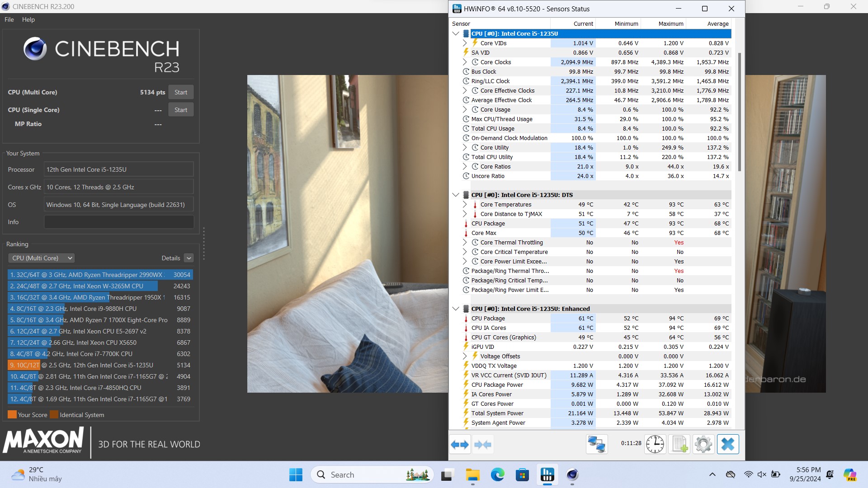Image resolution: width=868 pixels, height=488 pixels.
Task: Collapse CPU i5-1235U DTS group
Action: (456, 195)
